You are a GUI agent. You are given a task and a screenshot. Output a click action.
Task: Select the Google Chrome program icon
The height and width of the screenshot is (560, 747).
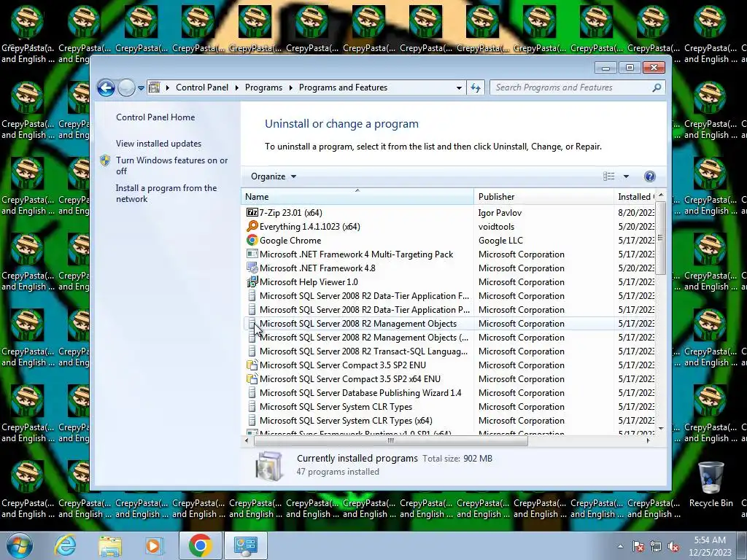[252, 241]
